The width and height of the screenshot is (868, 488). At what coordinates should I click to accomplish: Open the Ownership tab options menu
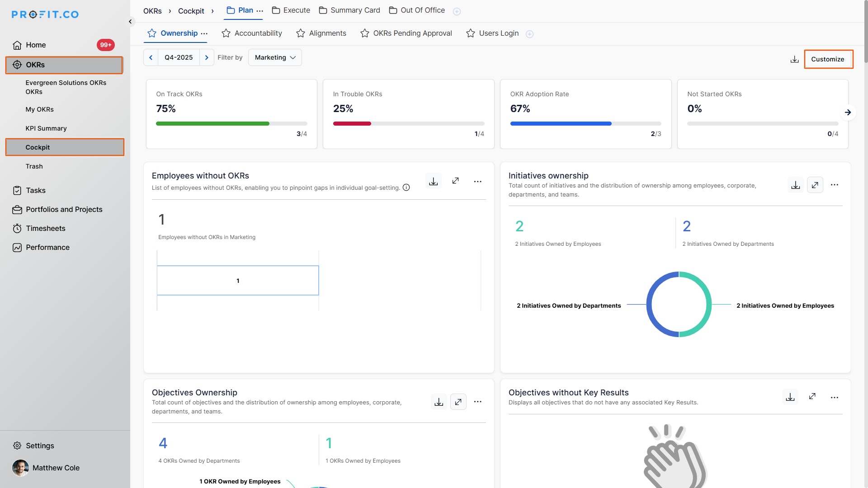click(x=204, y=33)
